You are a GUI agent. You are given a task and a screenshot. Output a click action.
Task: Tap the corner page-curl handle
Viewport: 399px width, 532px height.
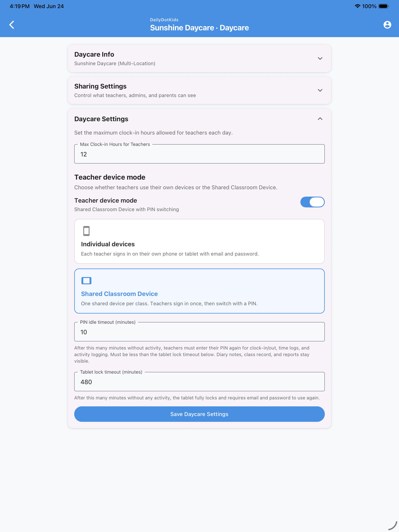click(392, 526)
